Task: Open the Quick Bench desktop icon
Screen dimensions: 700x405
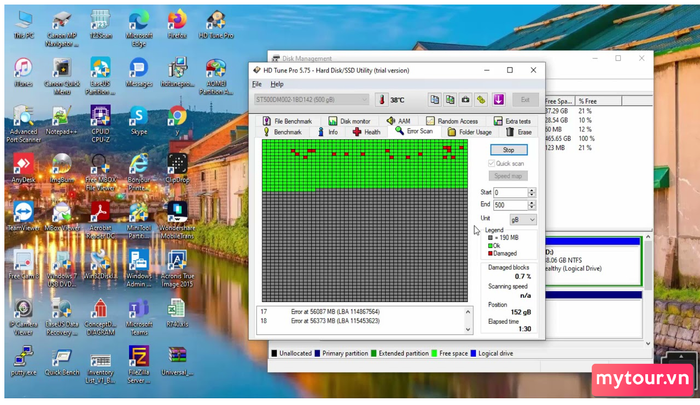Action: click(62, 361)
